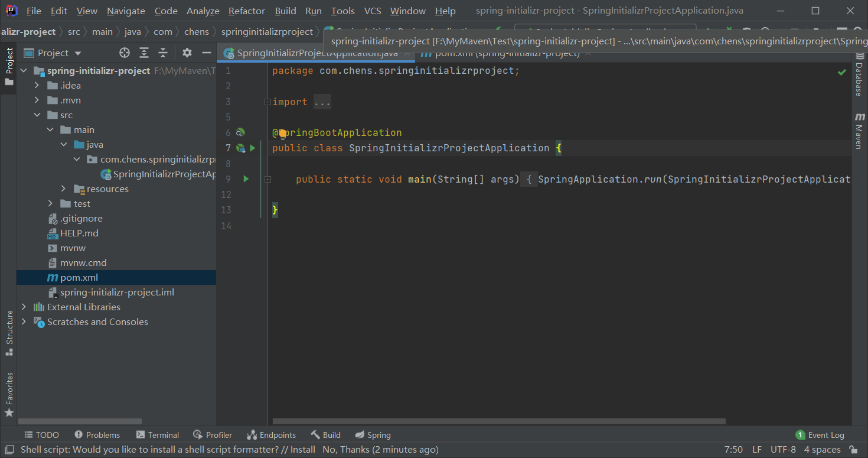Click the editor horizontal scrollbar

(499, 421)
